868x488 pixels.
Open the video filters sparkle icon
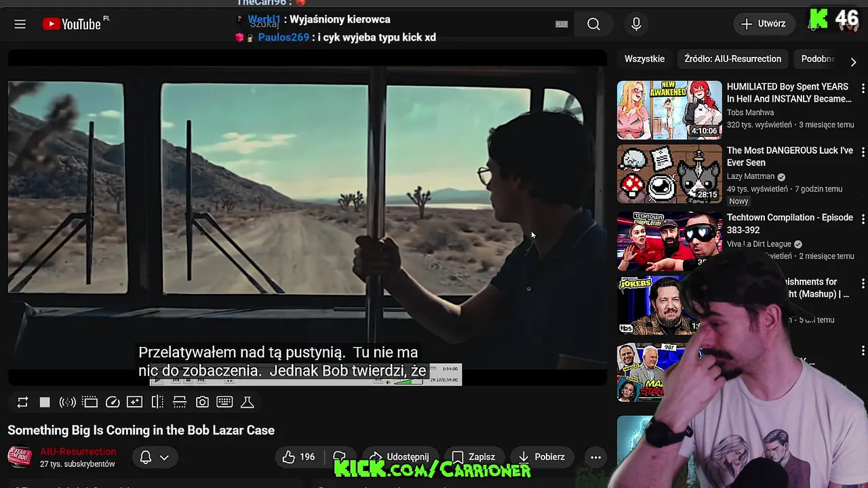click(135, 402)
